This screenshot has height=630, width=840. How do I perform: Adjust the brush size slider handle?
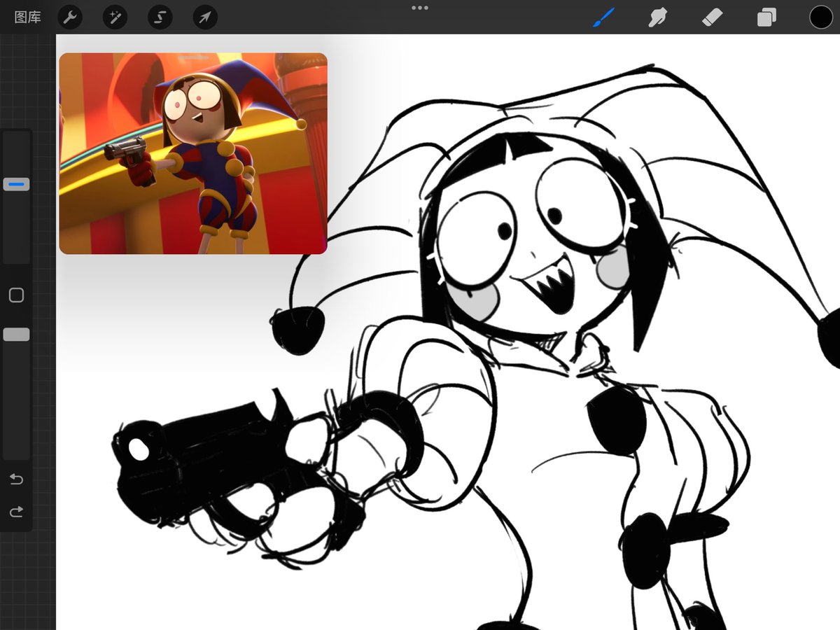click(17, 185)
